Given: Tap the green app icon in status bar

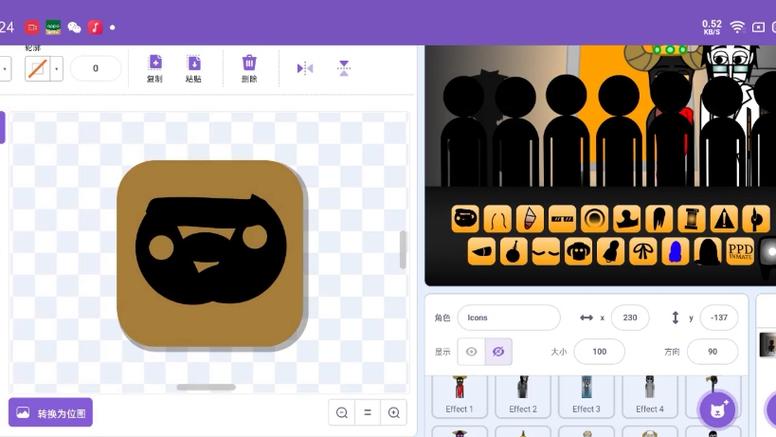Looking at the screenshot, I should coord(53,27).
